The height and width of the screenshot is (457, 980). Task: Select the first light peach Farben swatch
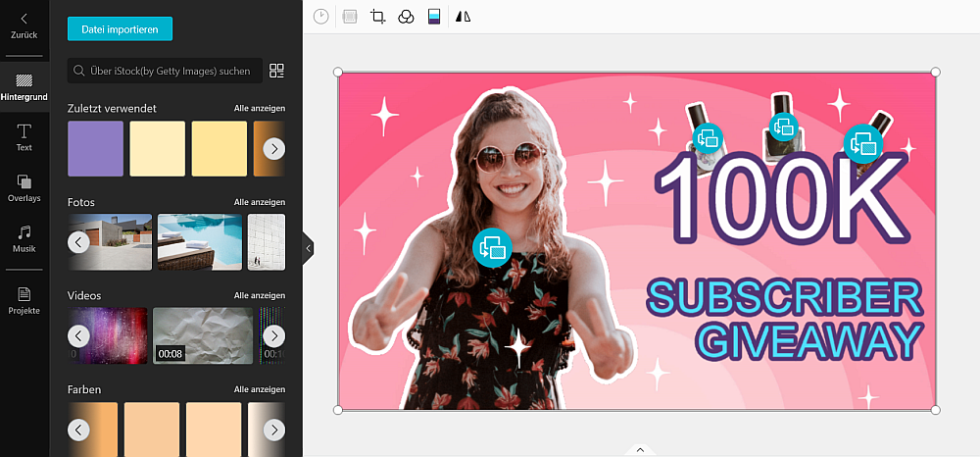point(152,430)
